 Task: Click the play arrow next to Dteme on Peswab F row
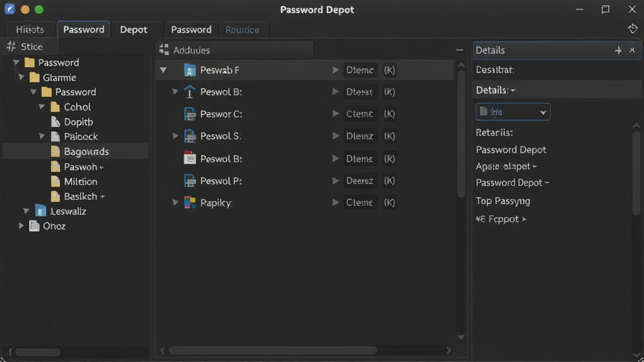pos(335,70)
